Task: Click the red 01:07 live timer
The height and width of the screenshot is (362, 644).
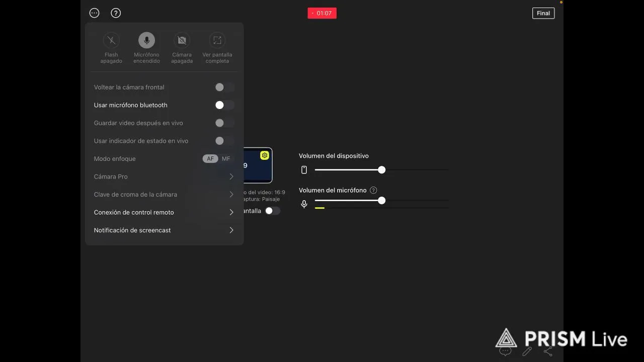Action: click(x=322, y=13)
